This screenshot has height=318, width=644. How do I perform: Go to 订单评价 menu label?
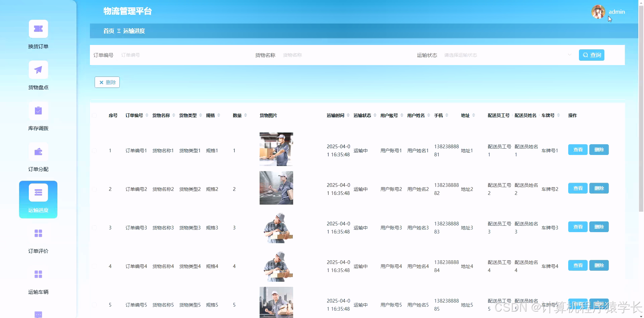coord(38,251)
